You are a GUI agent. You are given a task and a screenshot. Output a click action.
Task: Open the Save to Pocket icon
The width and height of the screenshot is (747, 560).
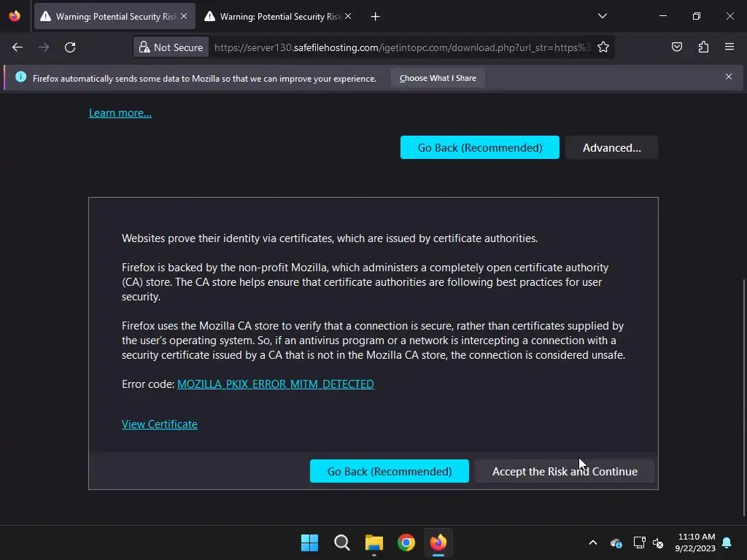(677, 47)
